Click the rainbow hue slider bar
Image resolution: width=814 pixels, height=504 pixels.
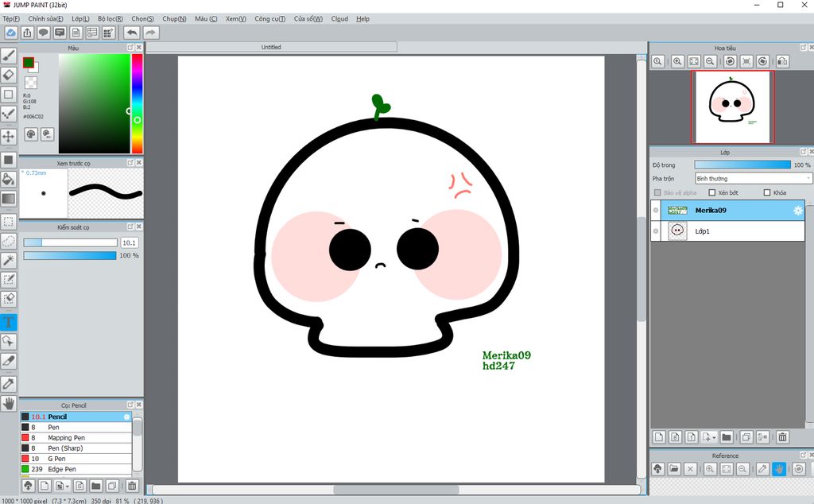(x=137, y=104)
